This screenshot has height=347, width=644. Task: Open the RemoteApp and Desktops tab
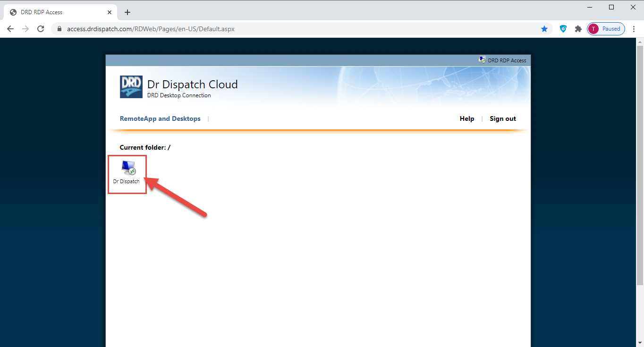pyautogui.click(x=160, y=118)
